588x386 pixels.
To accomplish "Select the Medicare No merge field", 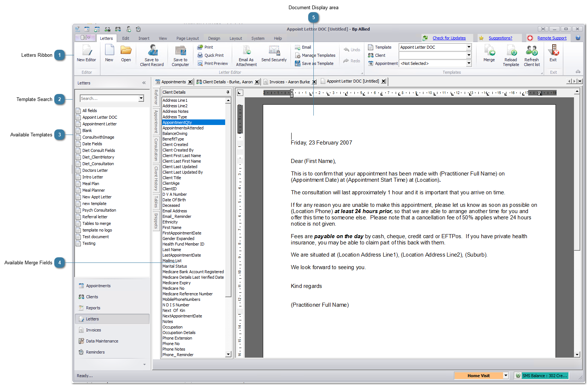I will (x=173, y=288).
